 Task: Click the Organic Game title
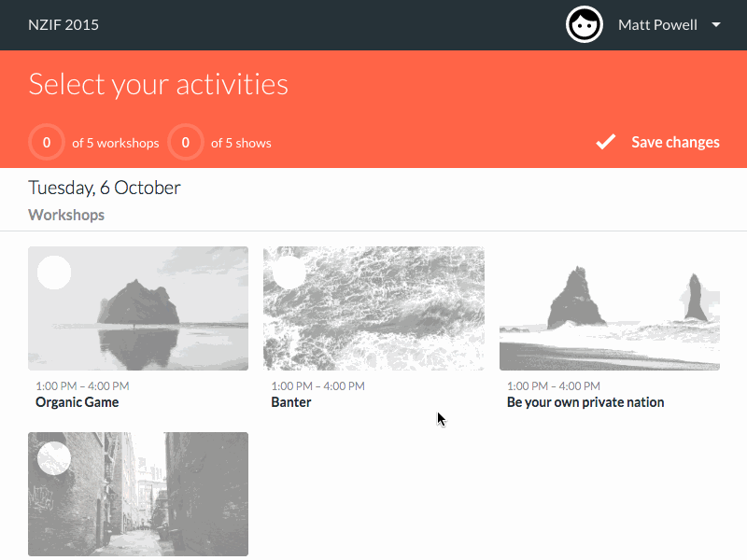point(78,402)
